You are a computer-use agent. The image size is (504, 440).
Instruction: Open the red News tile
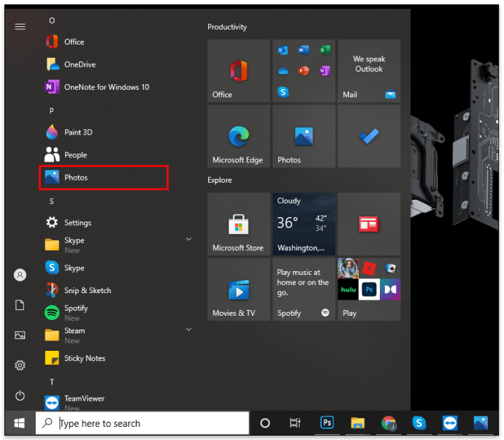(x=369, y=224)
